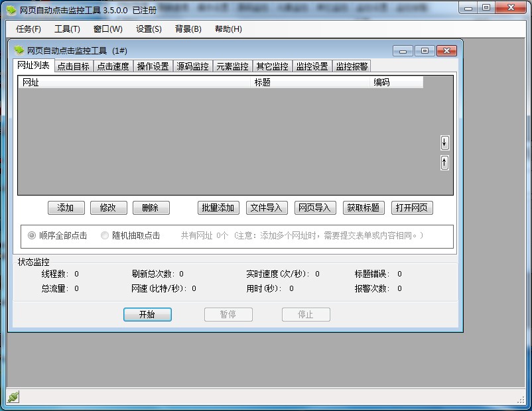
Task: Maximize the child window (1#)
Action: 425,51
